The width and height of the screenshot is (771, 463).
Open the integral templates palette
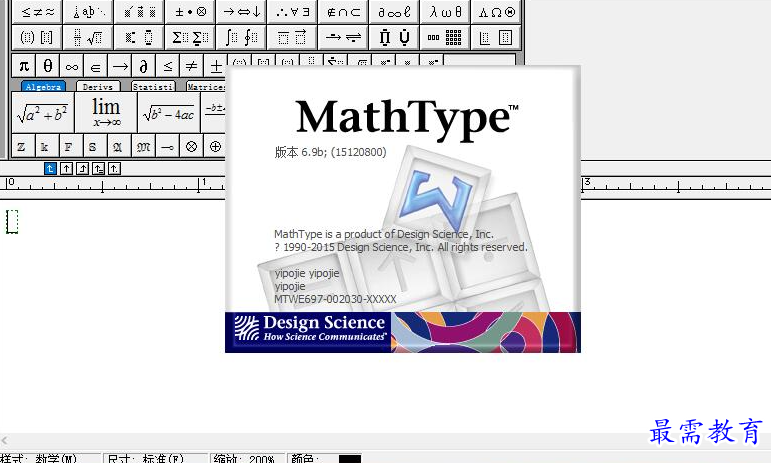[241, 37]
